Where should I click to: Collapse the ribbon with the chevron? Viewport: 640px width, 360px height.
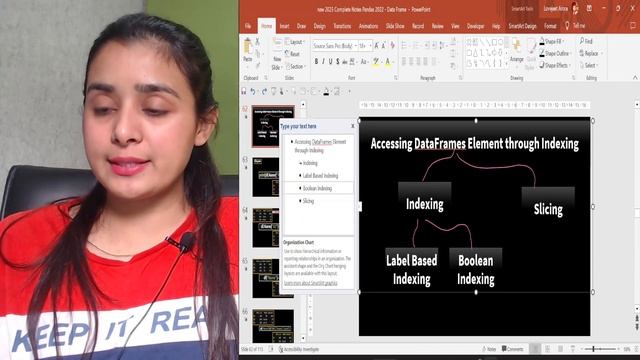coord(635,78)
